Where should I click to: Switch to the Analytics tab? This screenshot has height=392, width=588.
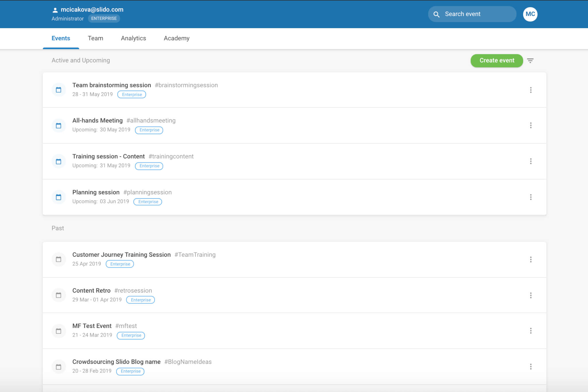(x=133, y=38)
